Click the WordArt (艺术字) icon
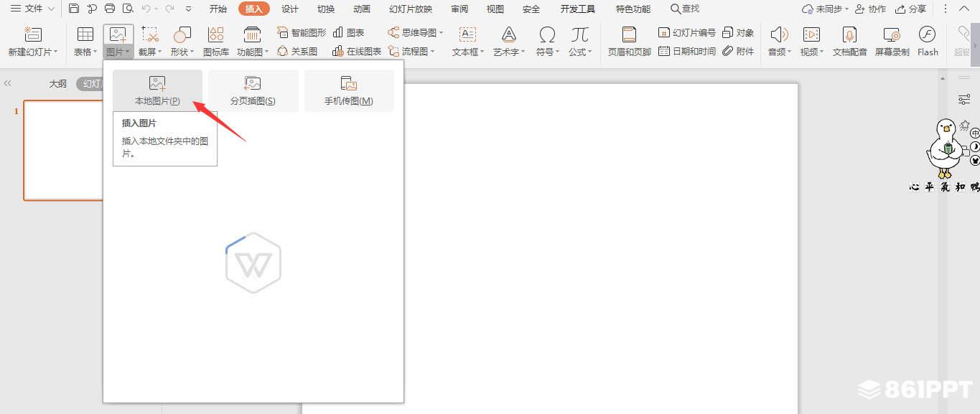 (x=509, y=34)
